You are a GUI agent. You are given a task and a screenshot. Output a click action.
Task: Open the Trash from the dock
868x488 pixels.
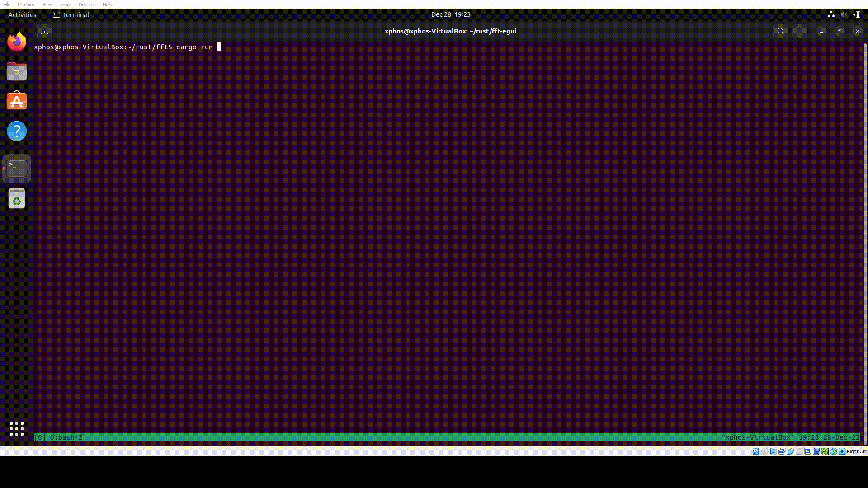[17, 198]
